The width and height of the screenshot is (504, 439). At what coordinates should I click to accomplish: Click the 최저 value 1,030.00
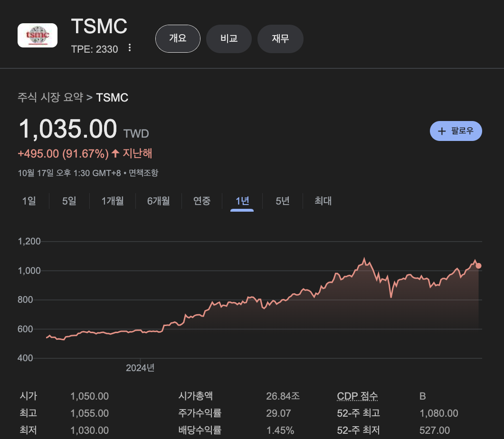(90, 430)
